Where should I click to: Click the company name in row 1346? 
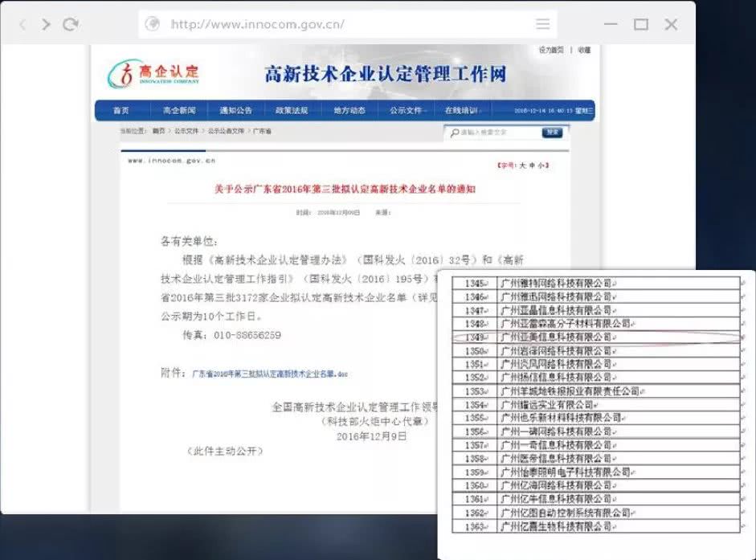click(x=556, y=297)
